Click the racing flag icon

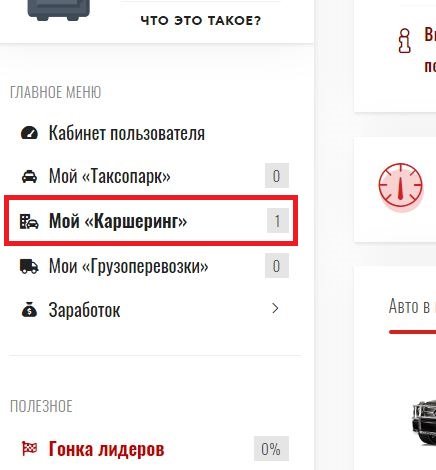pos(29,448)
